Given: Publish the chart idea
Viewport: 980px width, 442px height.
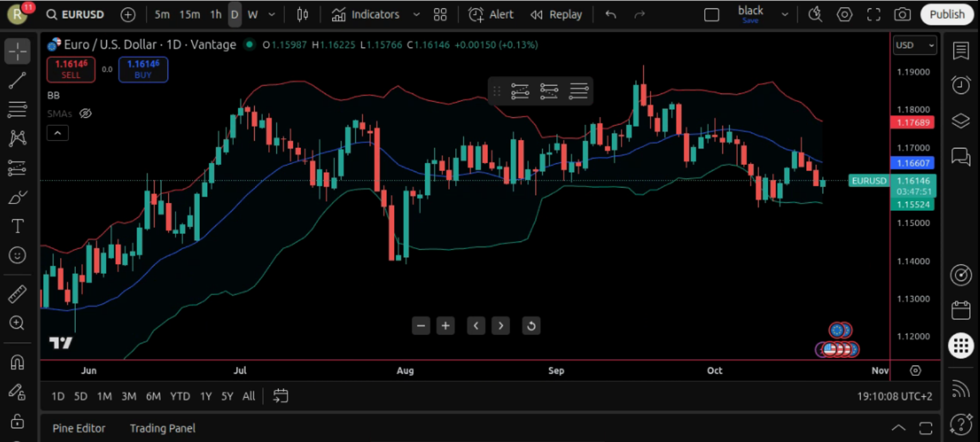Looking at the screenshot, I should point(947,15).
